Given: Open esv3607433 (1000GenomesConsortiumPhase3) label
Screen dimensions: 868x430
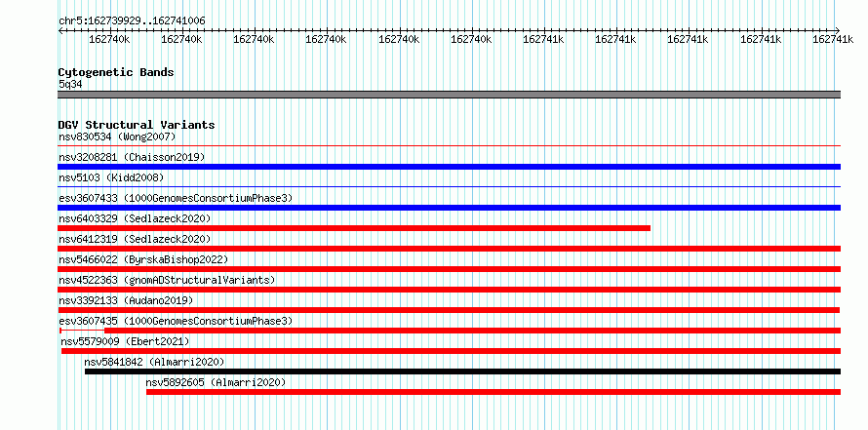Looking at the screenshot, I should tap(176, 198).
